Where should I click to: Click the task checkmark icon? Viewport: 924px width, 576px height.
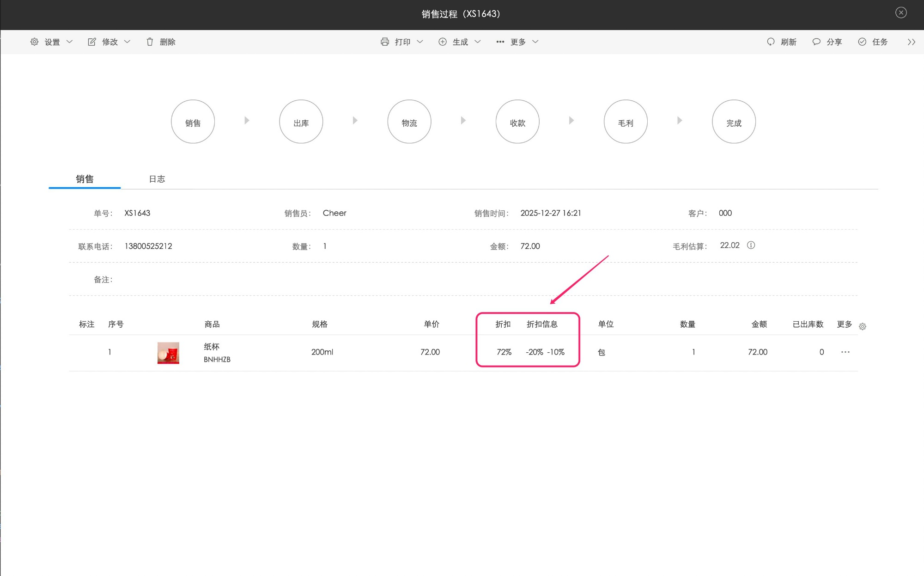pos(862,42)
